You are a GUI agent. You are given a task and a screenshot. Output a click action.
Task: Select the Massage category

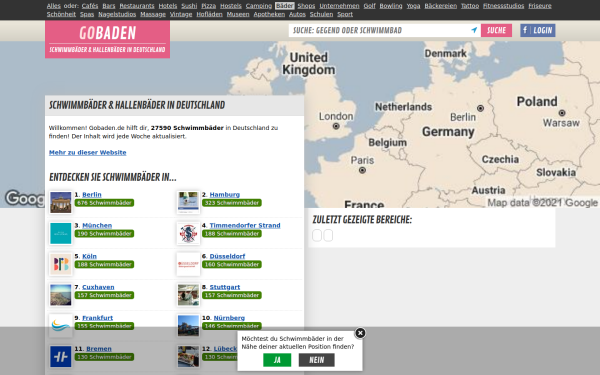coord(153,14)
